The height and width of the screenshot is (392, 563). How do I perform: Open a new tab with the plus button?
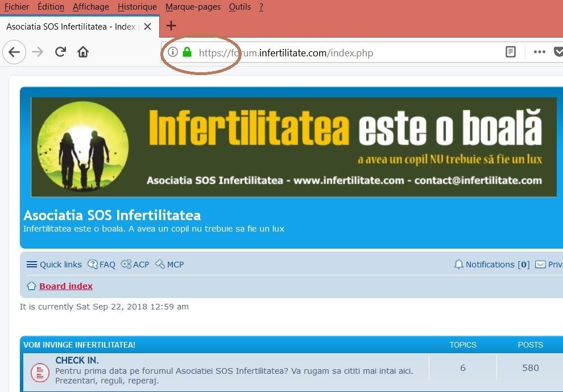click(171, 26)
